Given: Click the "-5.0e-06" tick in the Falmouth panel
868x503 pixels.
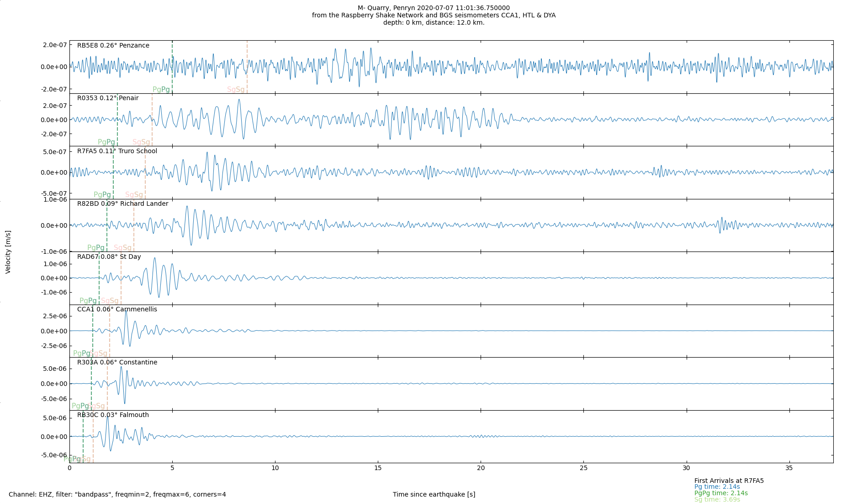Looking at the screenshot, I should coord(54,455).
